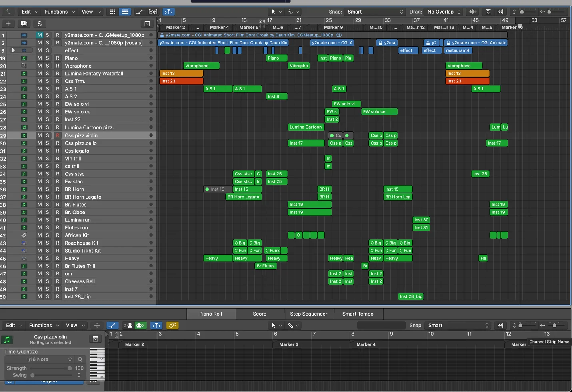Open the tracks Snap Smart dropdown
The width and height of the screenshot is (572, 392).
[375, 12]
